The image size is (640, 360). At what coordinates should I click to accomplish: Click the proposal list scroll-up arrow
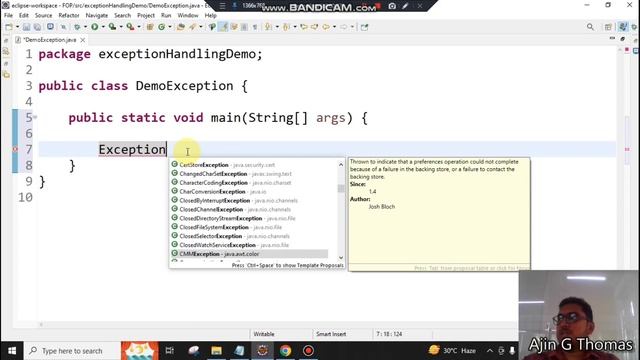[341, 164]
